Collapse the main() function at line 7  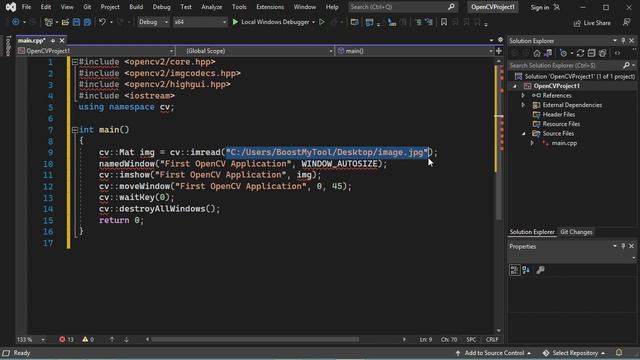pos(75,130)
